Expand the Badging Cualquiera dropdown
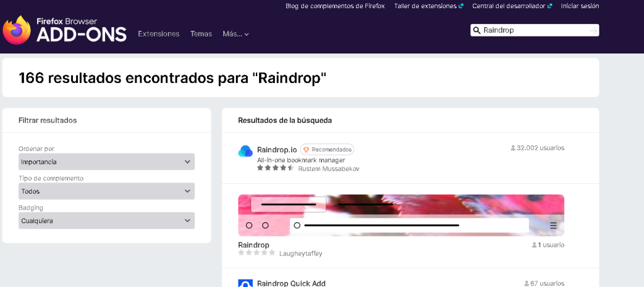 (106, 221)
